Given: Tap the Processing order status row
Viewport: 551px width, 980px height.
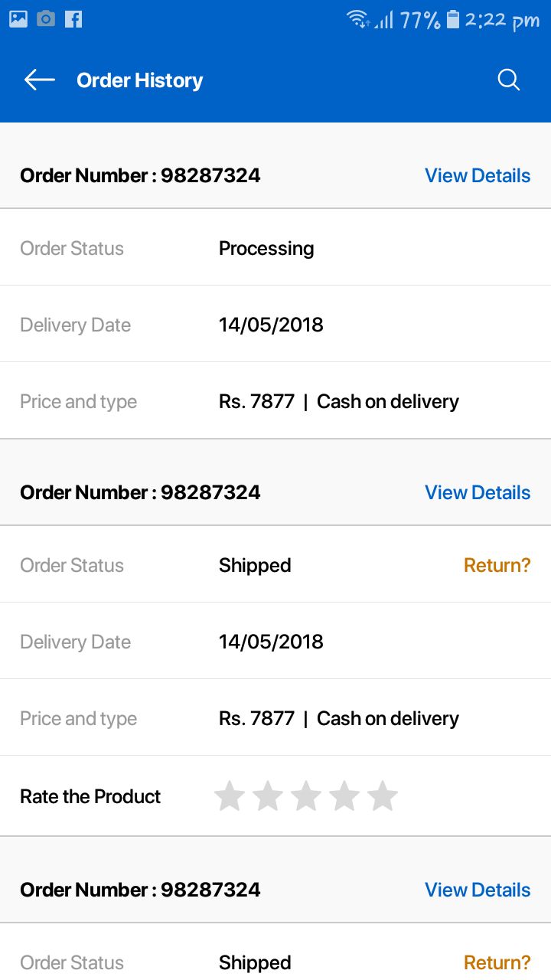Looking at the screenshot, I should point(266,248).
